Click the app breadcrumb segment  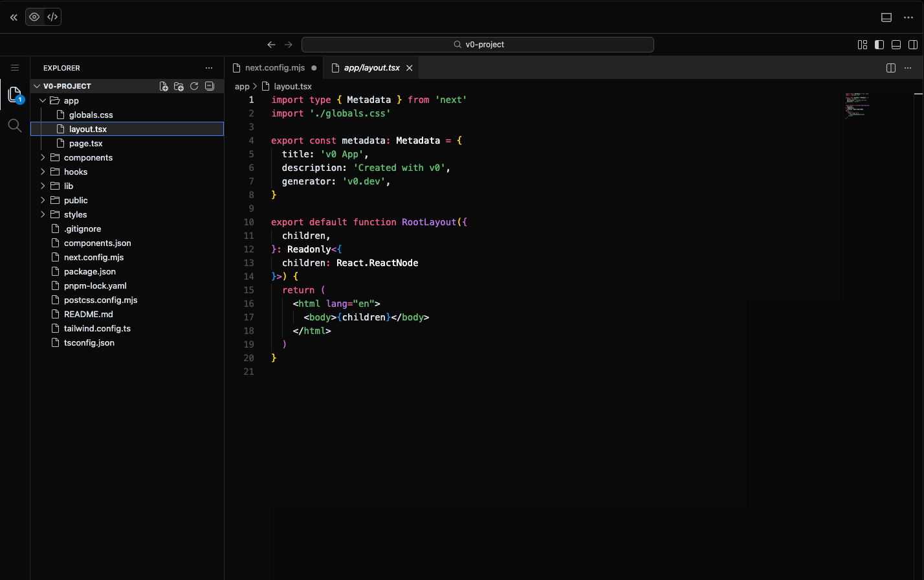242,86
